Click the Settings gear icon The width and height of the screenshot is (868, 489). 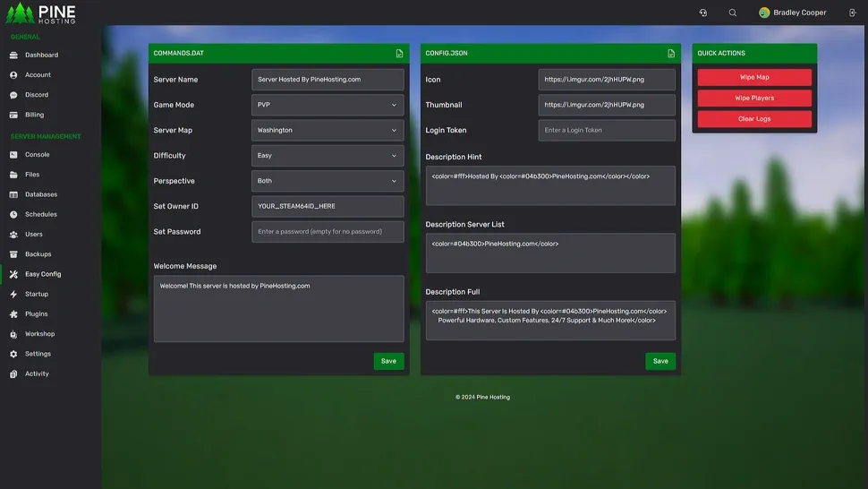13,354
